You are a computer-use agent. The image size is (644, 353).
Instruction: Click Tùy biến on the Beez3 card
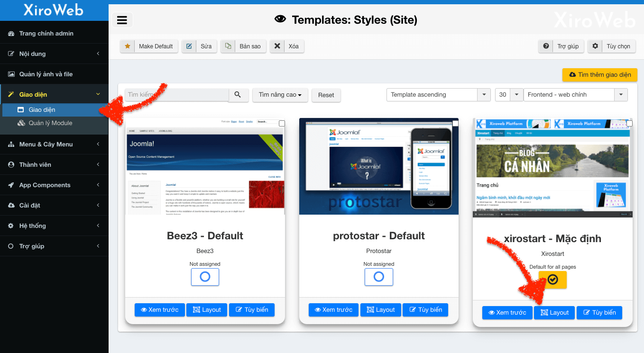(252, 310)
